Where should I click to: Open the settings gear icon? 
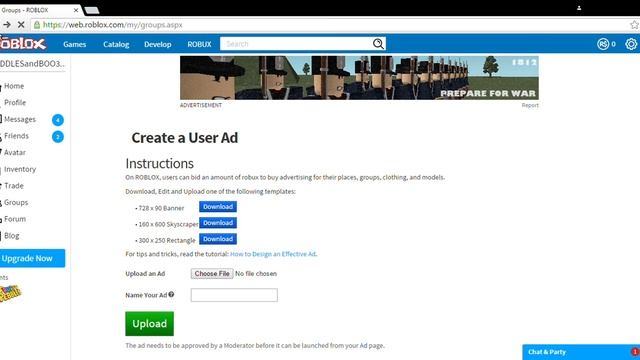click(x=631, y=44)
